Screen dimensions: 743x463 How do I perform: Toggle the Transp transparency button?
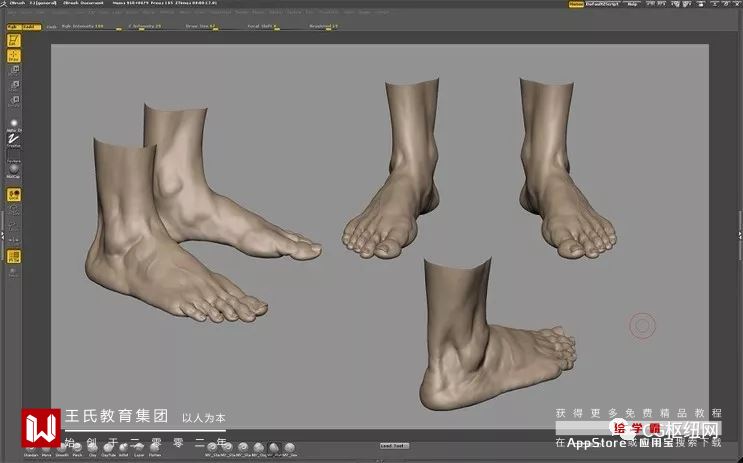click(14, 272)
